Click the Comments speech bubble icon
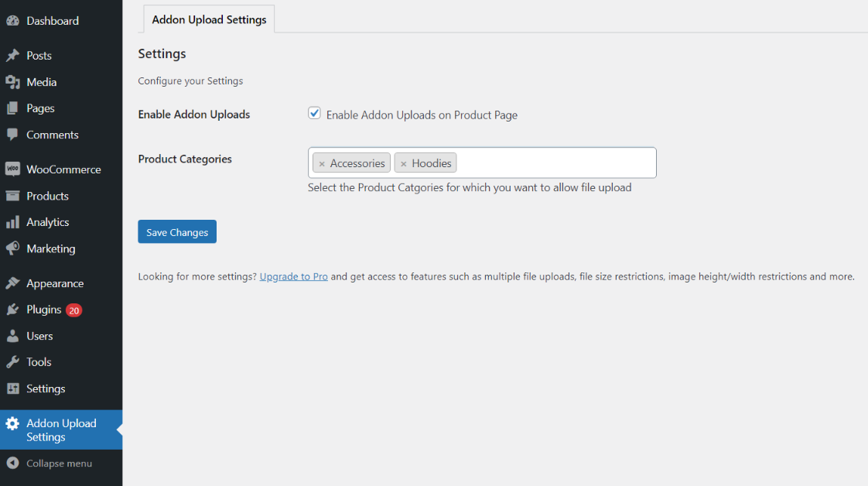Image resolution: width=868 pixels, height=486 pixels. click(x=12, y=135)
